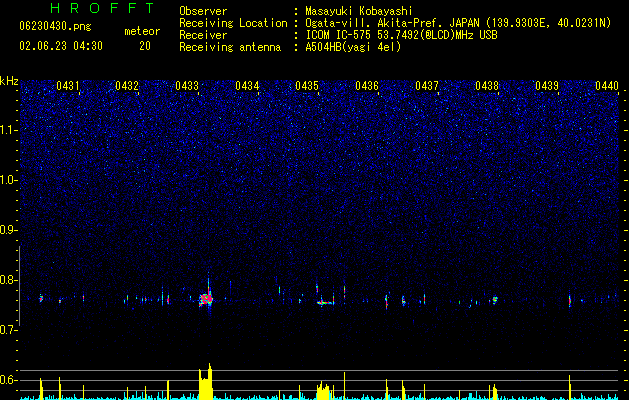
Task: Click the 0.7 kHz axis label
Action: [9, 330]
